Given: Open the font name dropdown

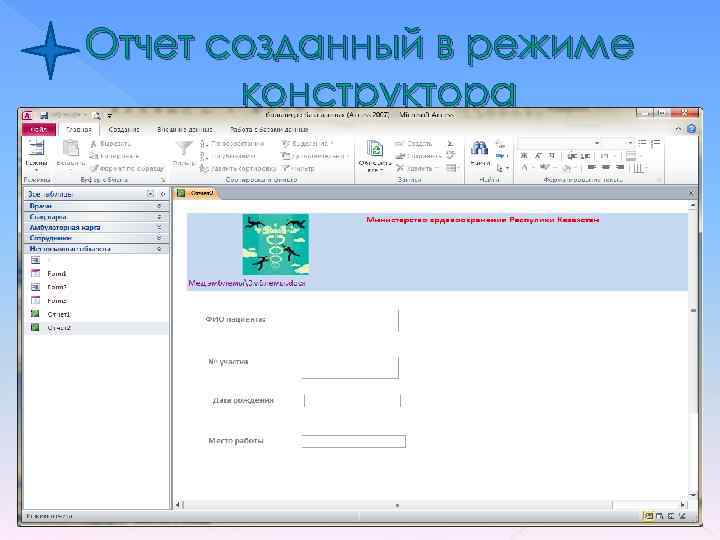Looking at the screenshot, I should pyautogui.click(x=597, y=143).
